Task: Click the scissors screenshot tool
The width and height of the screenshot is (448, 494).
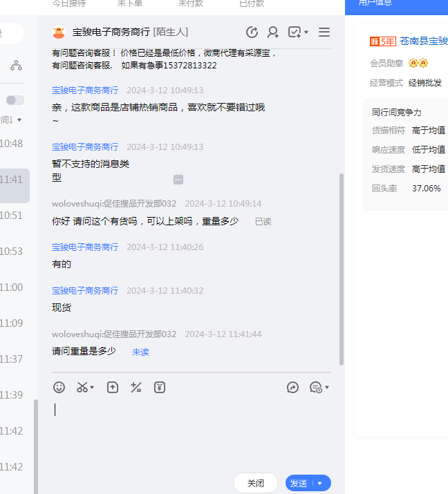Action: (82, 388)
